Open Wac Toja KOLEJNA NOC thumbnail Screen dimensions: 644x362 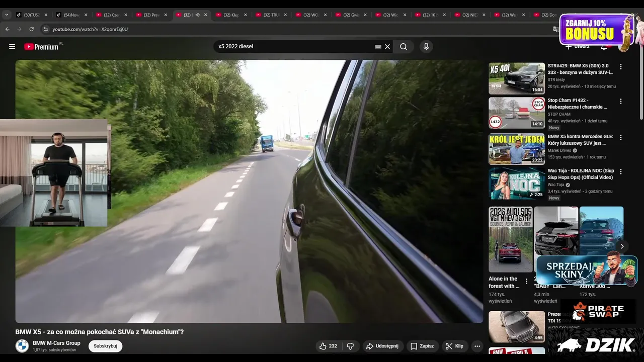(517, 183)
